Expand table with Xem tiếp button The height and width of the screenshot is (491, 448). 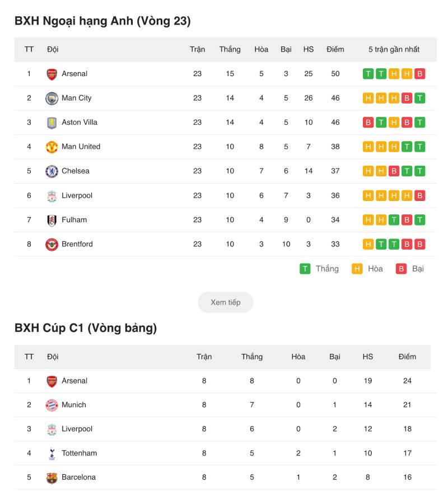pyautogui.click(x=226, y=302)
